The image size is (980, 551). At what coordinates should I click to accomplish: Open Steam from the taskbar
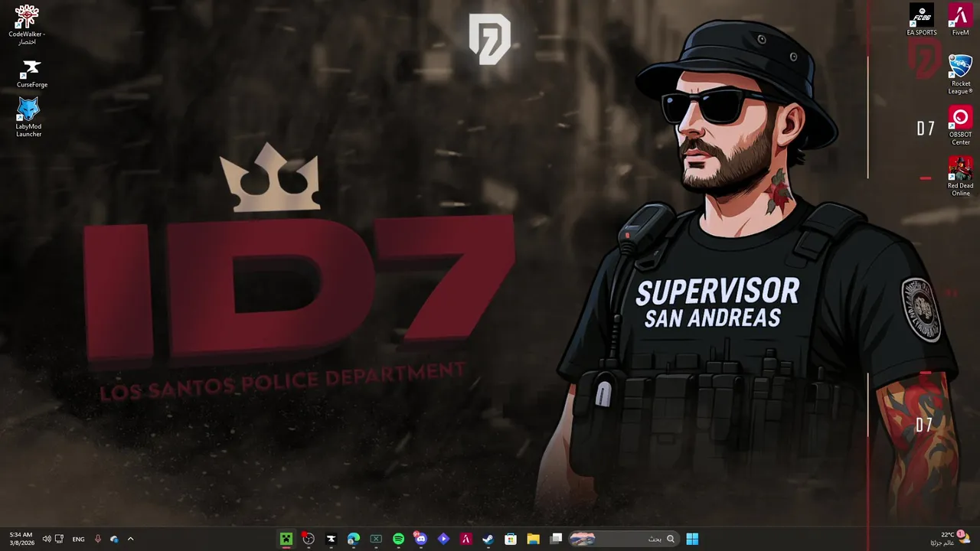coord(488,539)
